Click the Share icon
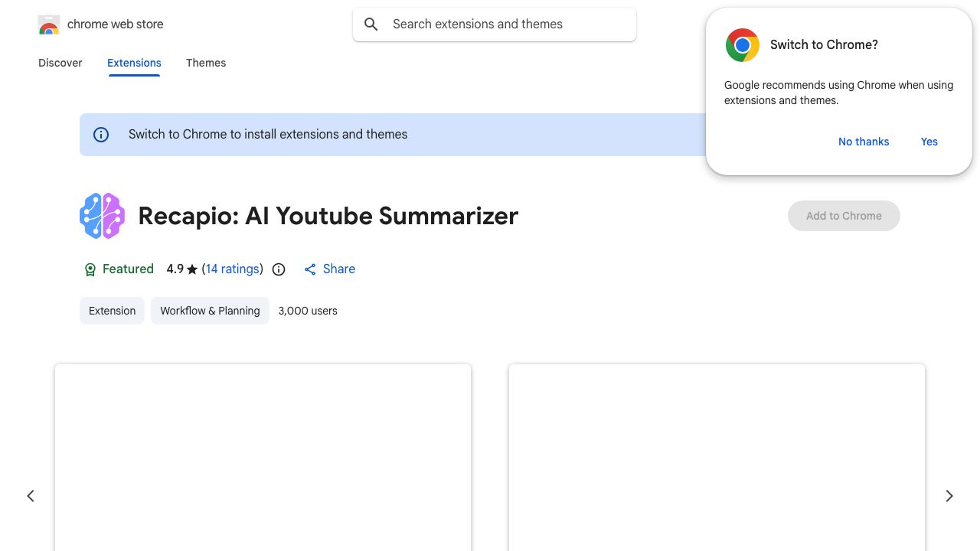Viewport: 980px width, 551px height. pyautogui.click(x=310, y=269)
